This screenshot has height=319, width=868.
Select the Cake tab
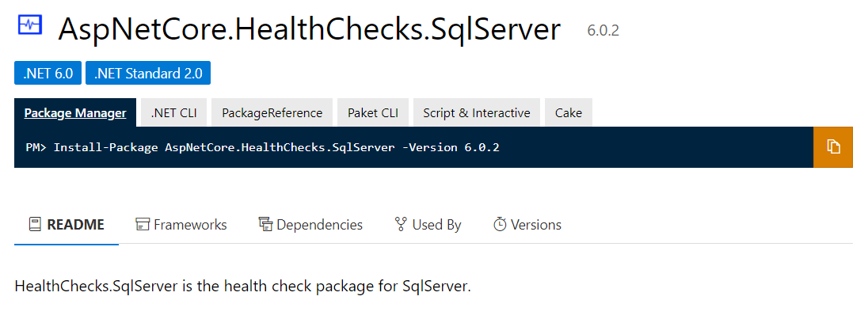pyautogui.click(x=569, y=112)
